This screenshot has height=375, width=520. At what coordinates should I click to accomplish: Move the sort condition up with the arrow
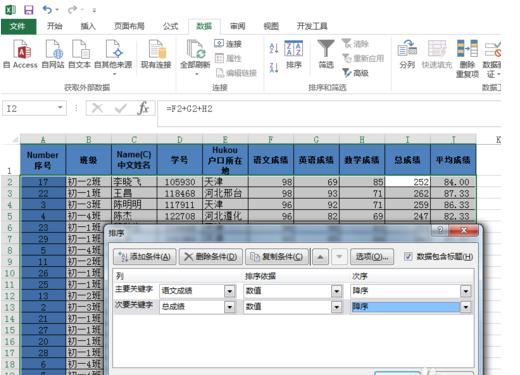click(320, 257)
